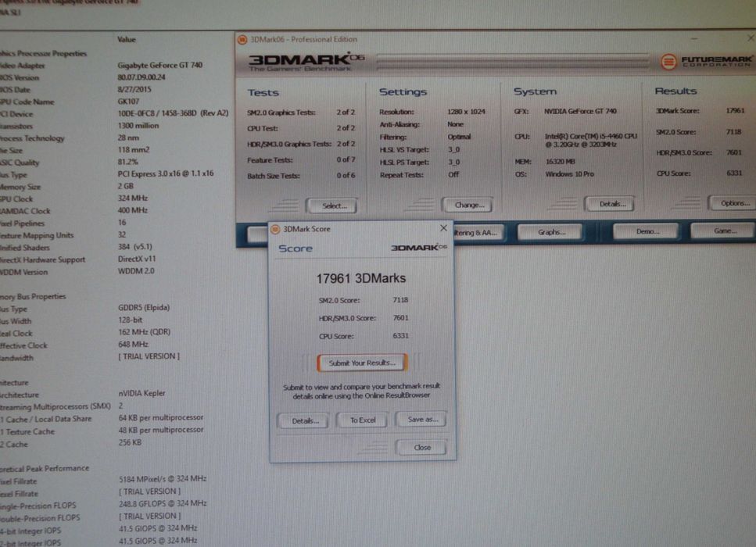The width and height of the screenshot is (756, 547).
Task: Click 'SM2.0 Graphics Tests:' row in Tests
Action: 301,113
